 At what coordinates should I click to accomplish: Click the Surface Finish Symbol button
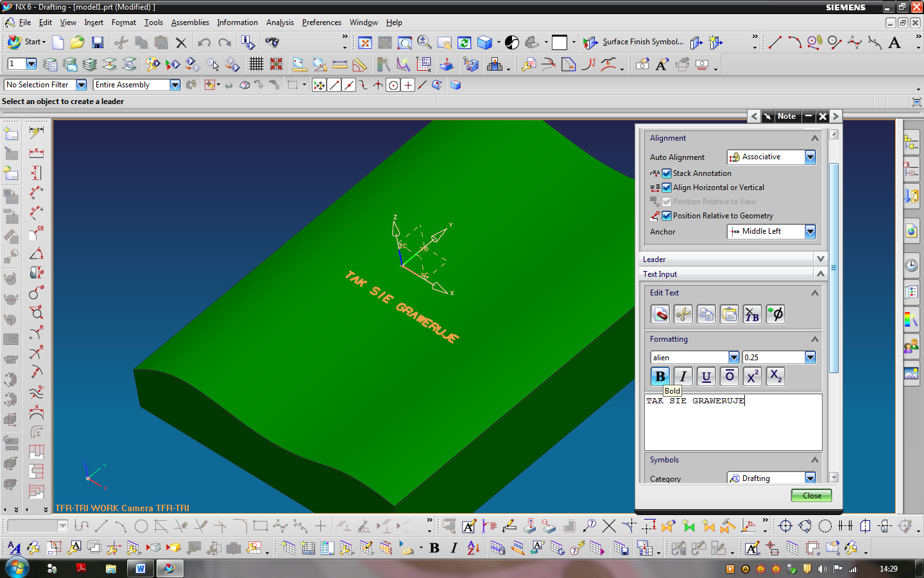(x=634, y=42)
